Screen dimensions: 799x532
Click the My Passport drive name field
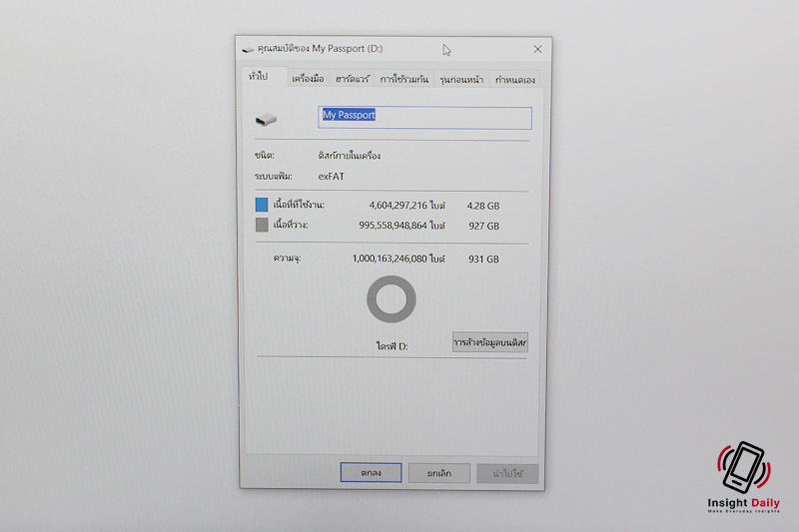pos(424,117)
